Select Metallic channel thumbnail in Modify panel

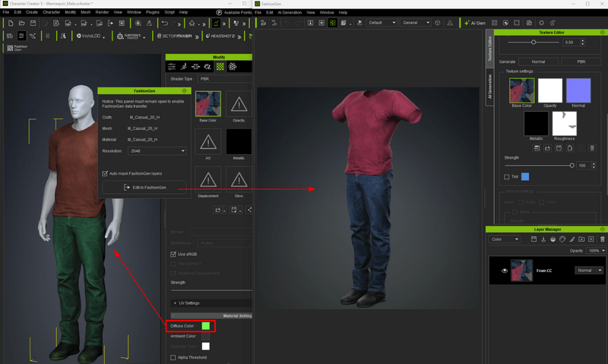[239, 141]
